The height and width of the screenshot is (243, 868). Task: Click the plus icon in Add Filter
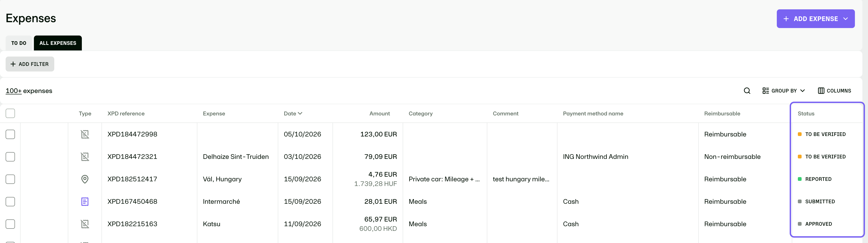coord(13,64)
